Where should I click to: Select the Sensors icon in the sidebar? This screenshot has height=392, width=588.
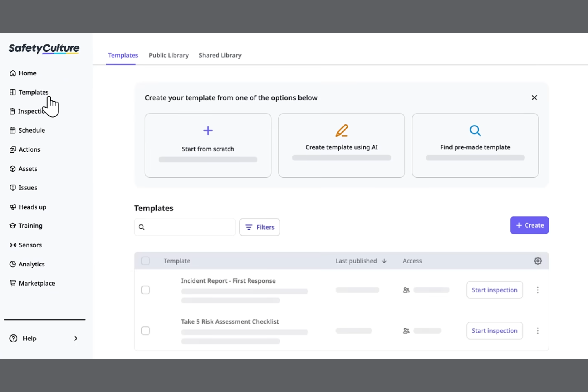[x=12, y=245]
